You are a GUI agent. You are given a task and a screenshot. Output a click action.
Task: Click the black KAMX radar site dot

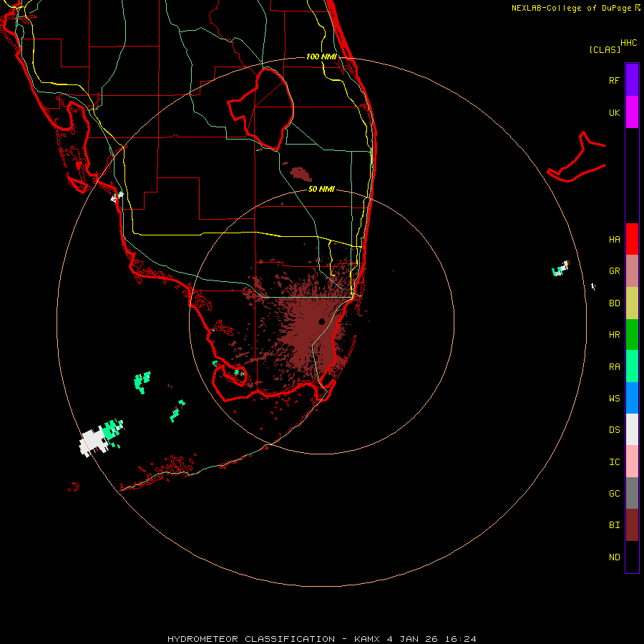[x=321, y=321]
